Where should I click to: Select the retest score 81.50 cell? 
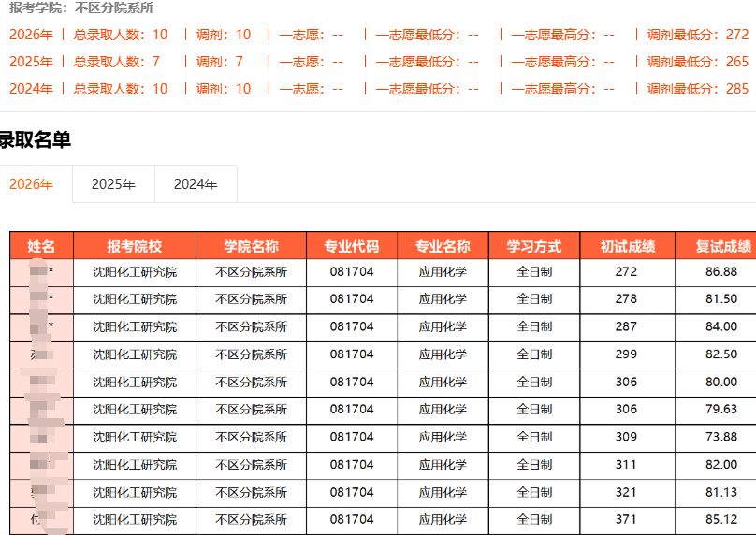pyautogui.click(x=716, y=299)
